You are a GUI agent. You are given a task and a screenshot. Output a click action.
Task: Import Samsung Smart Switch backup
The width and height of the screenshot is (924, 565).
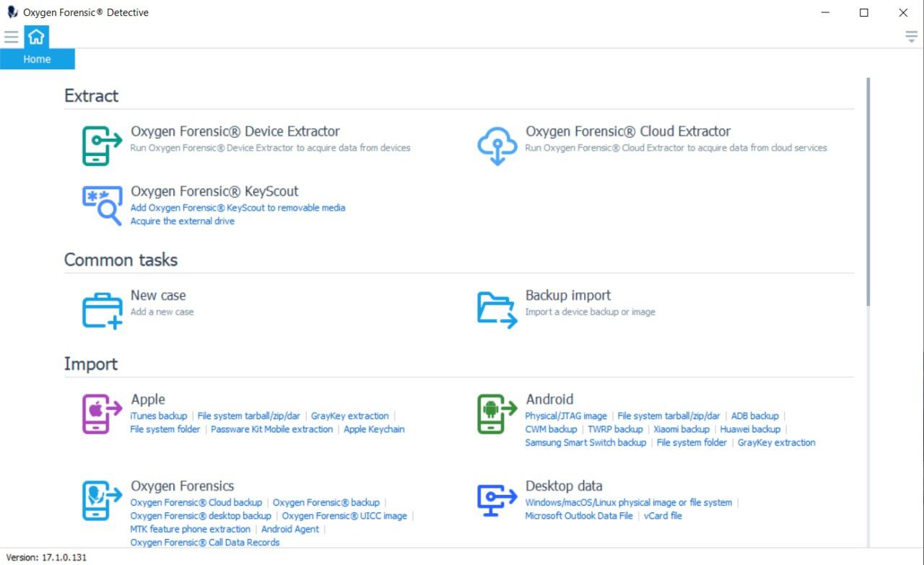tap(585, 443)
